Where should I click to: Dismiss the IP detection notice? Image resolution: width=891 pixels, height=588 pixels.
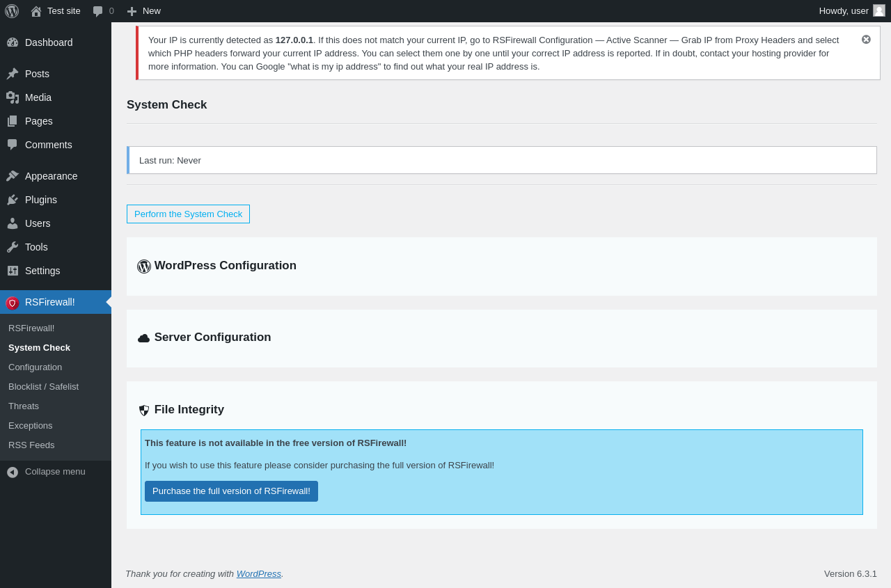(866, 40)
